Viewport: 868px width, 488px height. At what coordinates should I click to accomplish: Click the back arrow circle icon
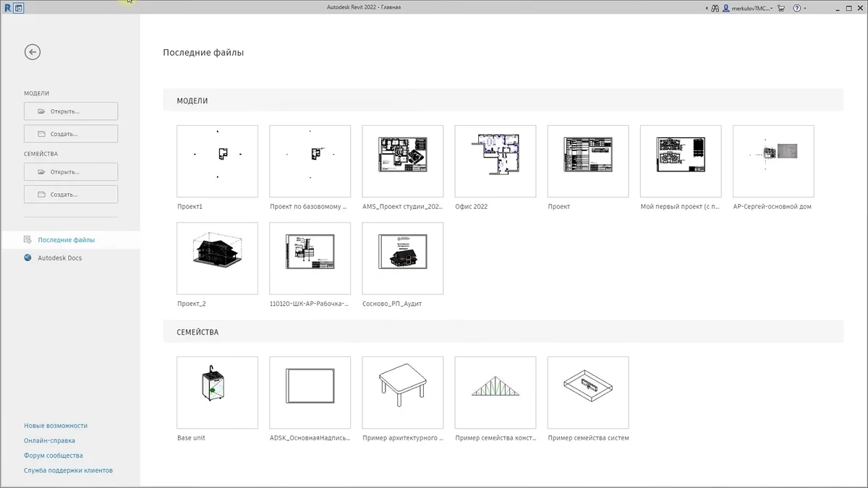point(32,52)
